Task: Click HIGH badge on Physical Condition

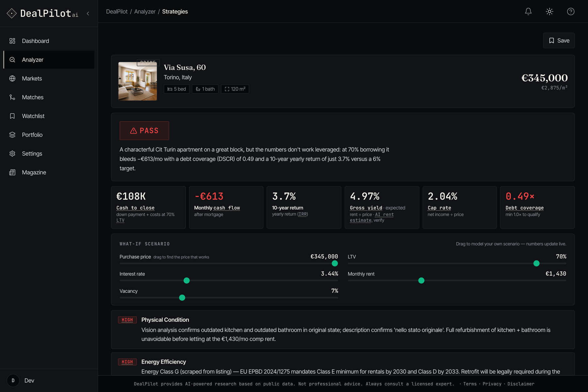Action: pyautogui.click(x=127, y=320)
